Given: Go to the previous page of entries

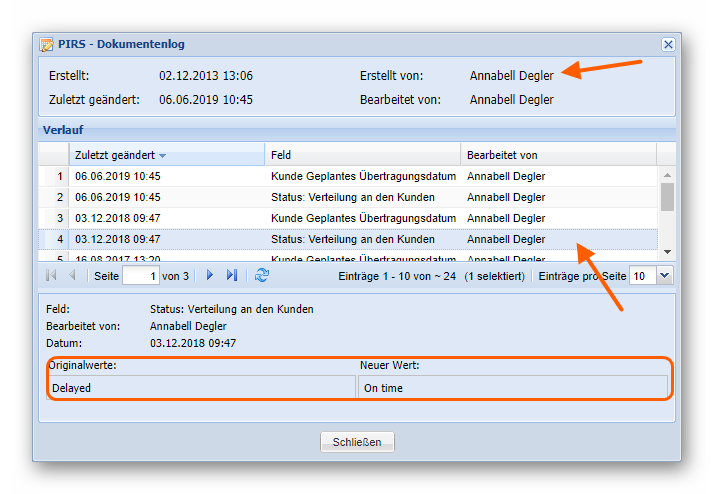Looking at the screenshot, I should (x=72, y=275).
